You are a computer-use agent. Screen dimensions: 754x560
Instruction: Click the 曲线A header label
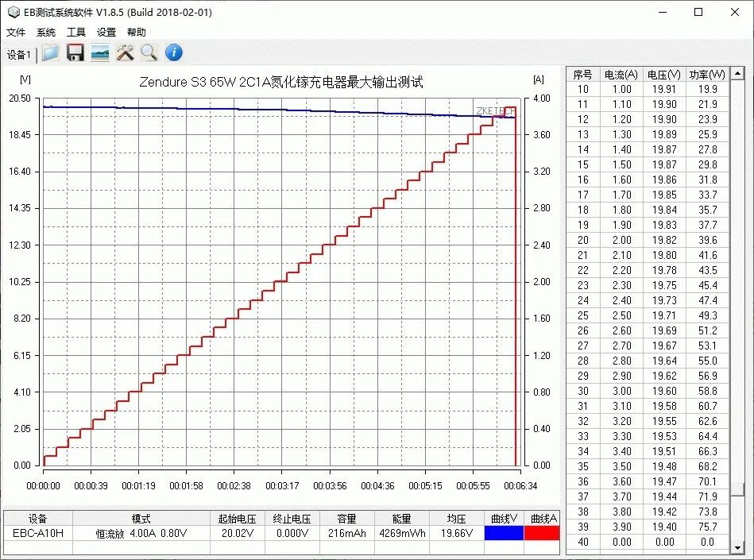point(543,518)
